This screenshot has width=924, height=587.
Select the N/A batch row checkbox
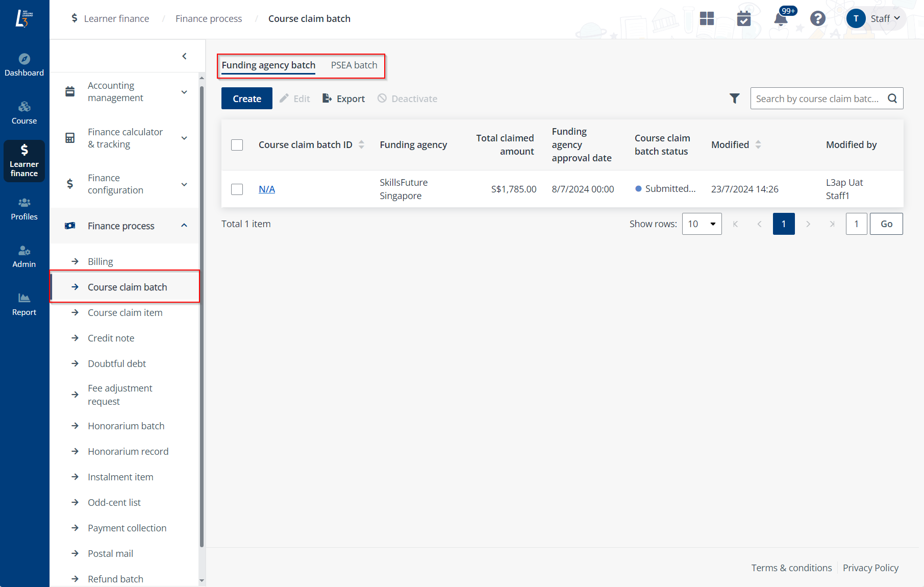(237, 189)
